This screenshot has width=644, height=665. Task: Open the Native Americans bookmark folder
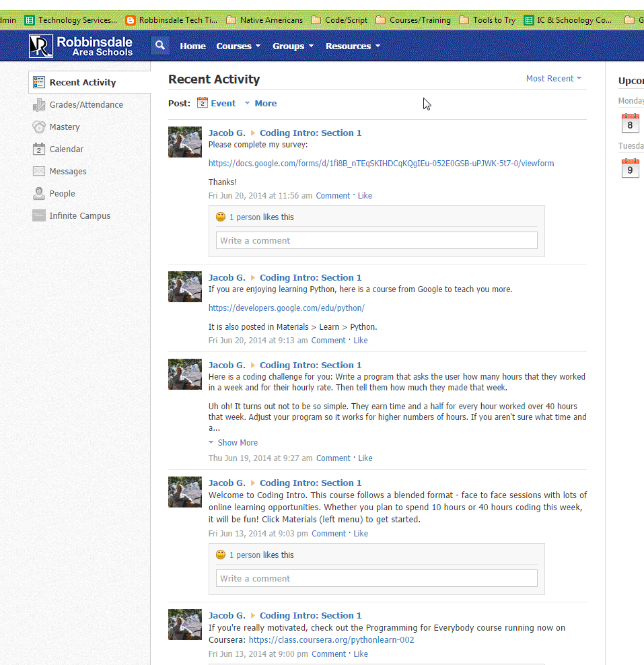(264, 20)
